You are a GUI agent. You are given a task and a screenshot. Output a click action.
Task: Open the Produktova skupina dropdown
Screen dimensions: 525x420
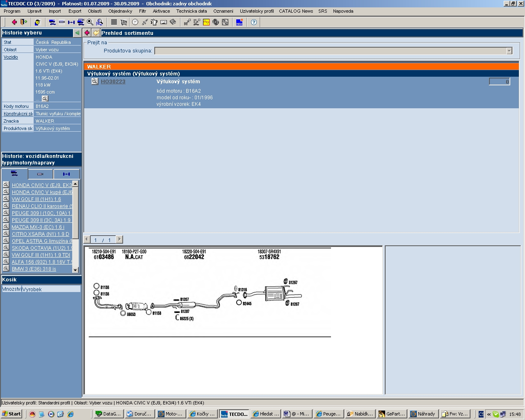click(x=509, y=51)
